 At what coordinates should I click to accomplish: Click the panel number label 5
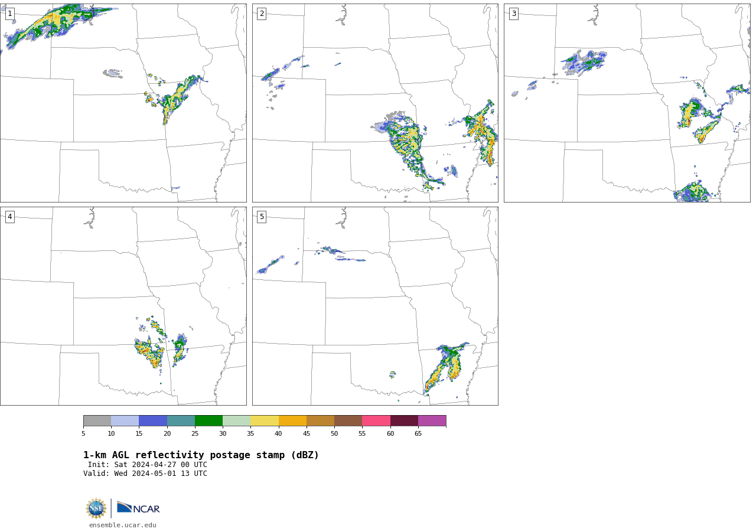(x=262, y=217)
